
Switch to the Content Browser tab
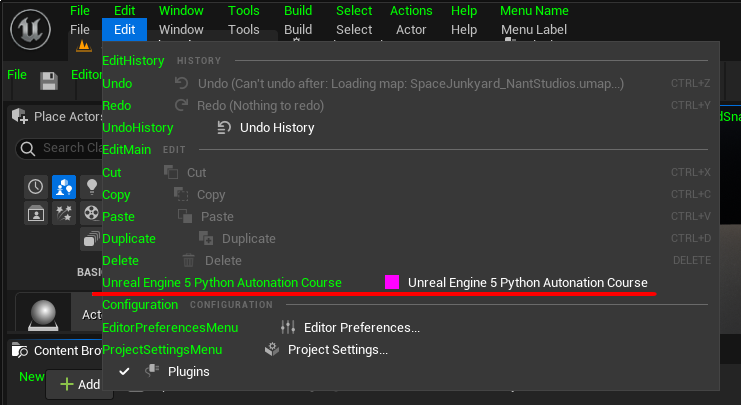point(57,350)
